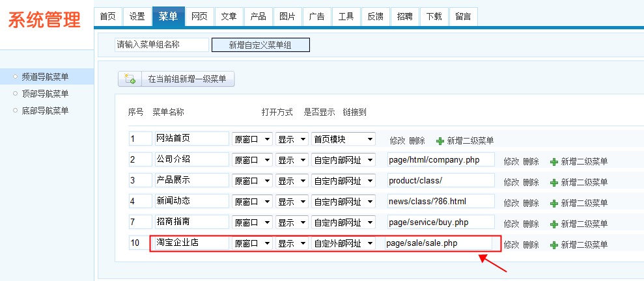Screen dimensions: 644x281
Task: Select 底部导航菜单 in the left sidebar
Action: click(45, 111)
